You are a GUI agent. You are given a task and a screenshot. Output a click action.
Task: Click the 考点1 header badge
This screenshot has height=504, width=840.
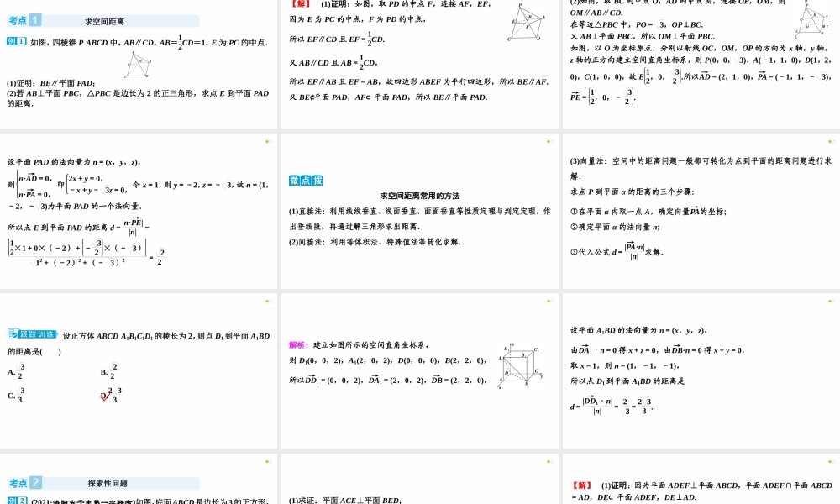click(24, 20)
